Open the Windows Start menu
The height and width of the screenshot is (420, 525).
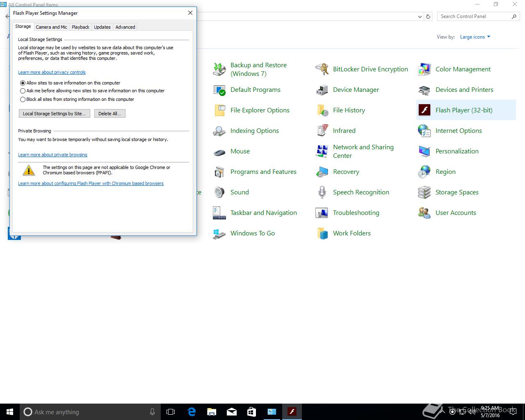pos(10,412)
